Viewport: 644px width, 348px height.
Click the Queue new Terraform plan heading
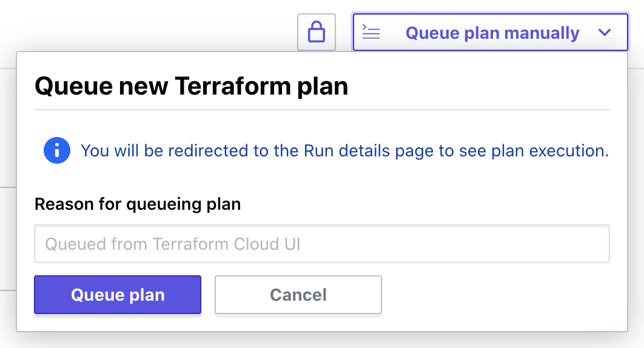pos(192,86)
